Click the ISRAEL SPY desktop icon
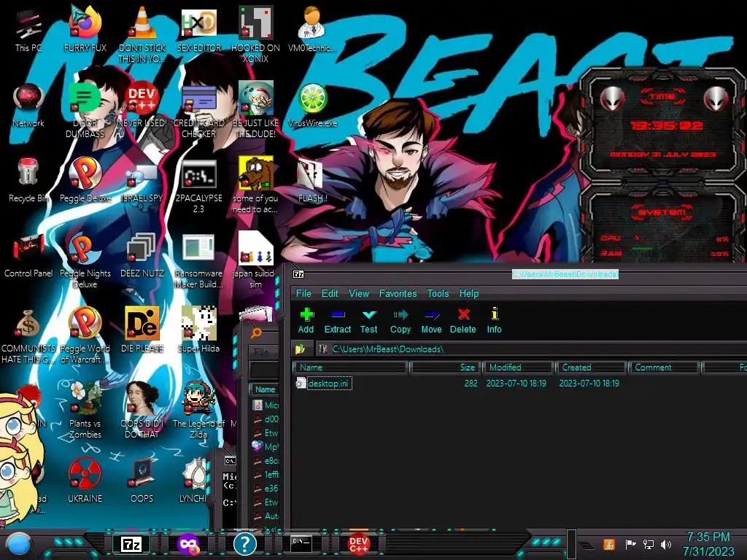 (x=142, y=183)
